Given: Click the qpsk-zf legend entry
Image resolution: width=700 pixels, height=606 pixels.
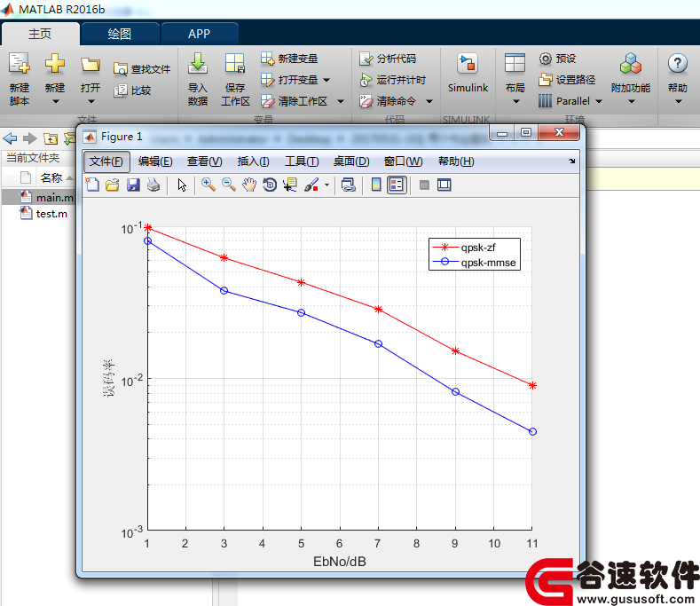Looking at the screenshot, I should tap(465, 248).
